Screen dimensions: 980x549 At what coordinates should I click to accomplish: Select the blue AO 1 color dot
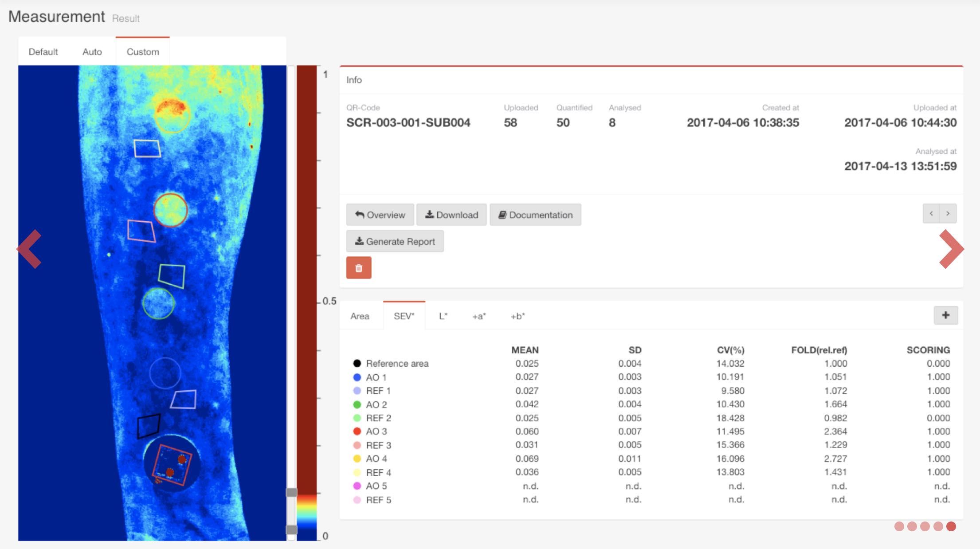pyautogui.click(x=357, y=377)
